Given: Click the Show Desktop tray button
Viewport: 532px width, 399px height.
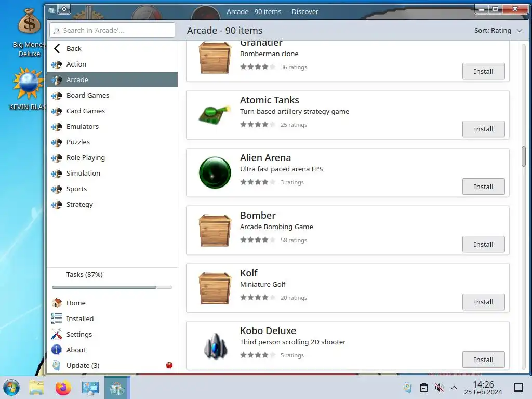Looking at the screenshot, I should [x=518, y=388].
